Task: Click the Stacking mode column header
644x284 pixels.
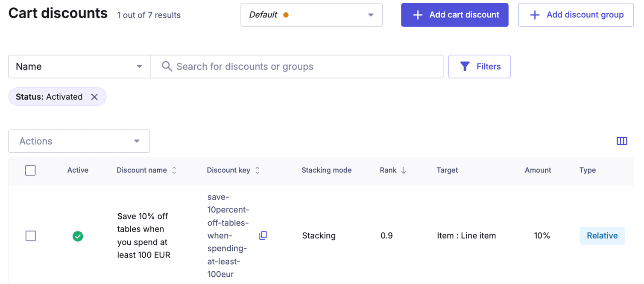Action: [x=326, y=170]
